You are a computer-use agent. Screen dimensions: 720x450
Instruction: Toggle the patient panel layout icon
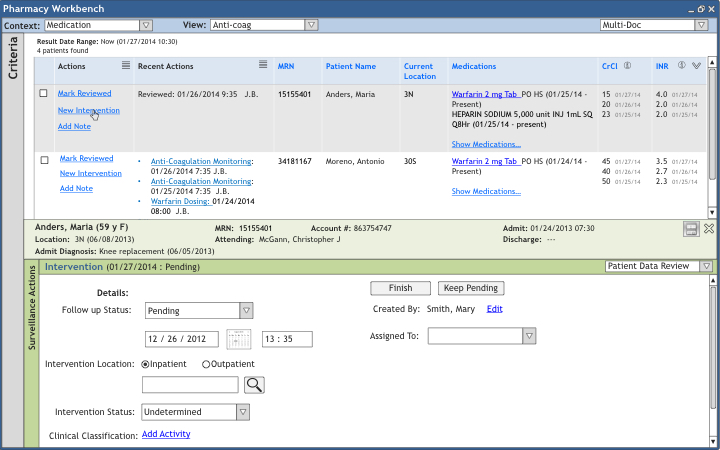(691, 229)
